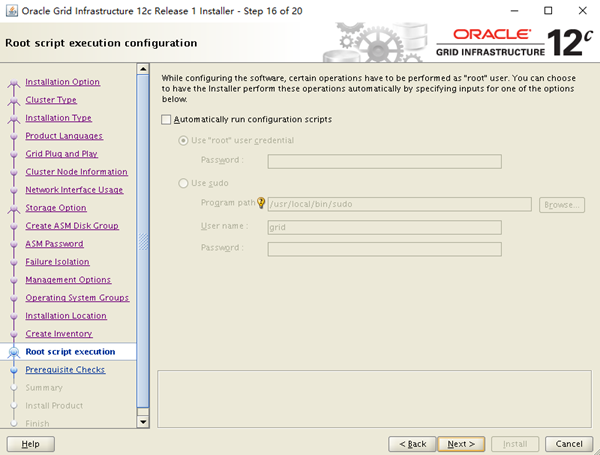Open the Storage Option step
The width and height of the screenshot is (600, 455).
[56, 208]
